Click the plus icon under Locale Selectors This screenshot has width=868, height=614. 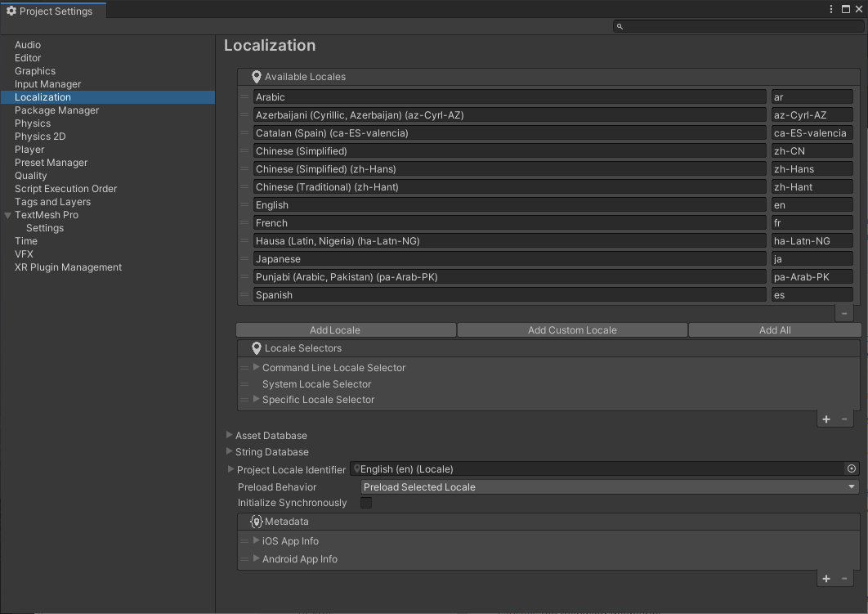click(x=825, y=419)
